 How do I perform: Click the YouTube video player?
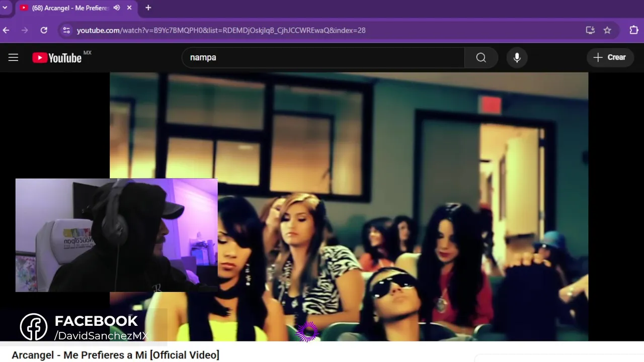pos(349,207)
